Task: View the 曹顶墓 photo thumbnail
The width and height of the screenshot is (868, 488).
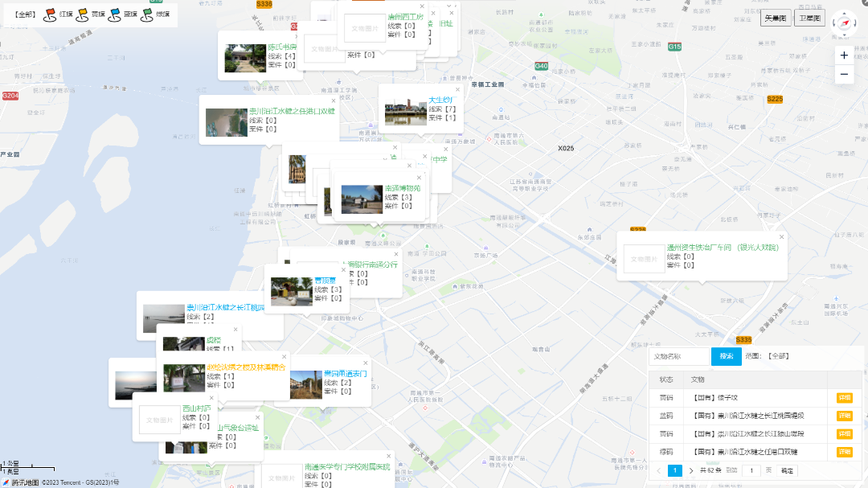Action: point(292,292)
